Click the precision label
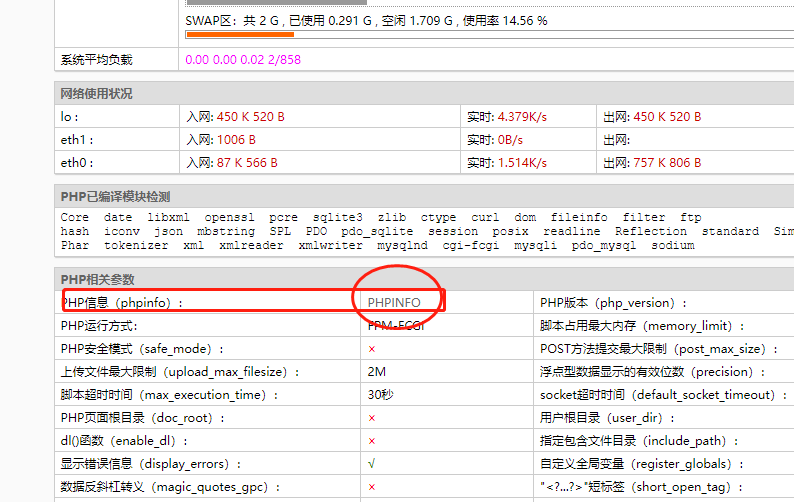 [653, 372]
